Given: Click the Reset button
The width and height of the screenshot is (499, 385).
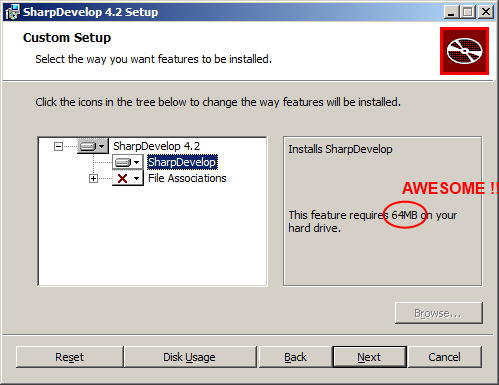Looking at the screenshot, I should pyautogui.click(x=69, y=357).
